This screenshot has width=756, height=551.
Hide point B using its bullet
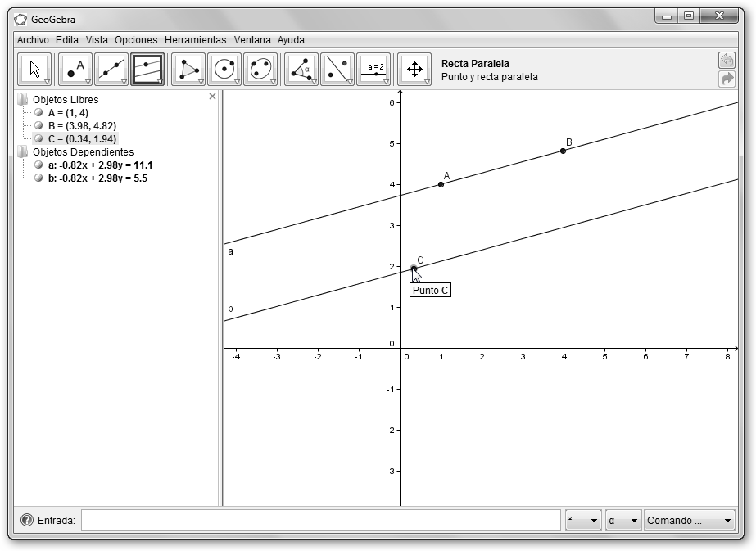(x=38, y=126)
